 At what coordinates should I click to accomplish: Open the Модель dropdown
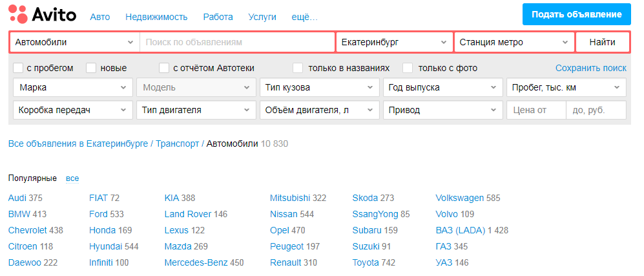pos(196,87)
